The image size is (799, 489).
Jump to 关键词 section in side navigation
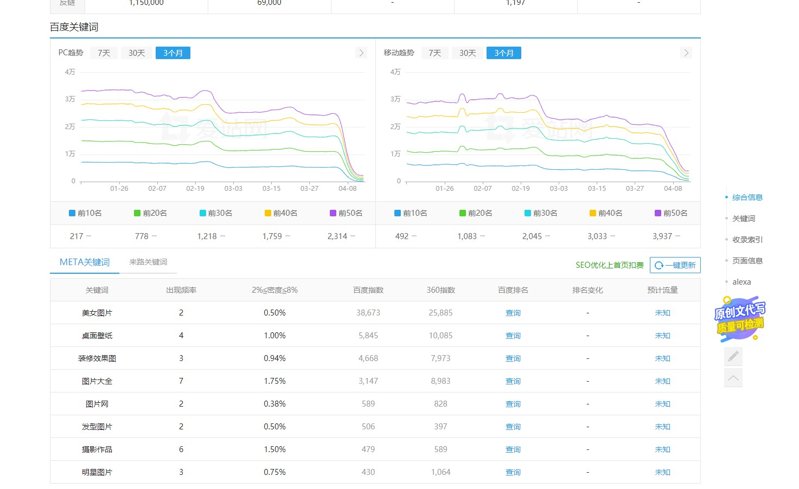click(x=743, y=218)
